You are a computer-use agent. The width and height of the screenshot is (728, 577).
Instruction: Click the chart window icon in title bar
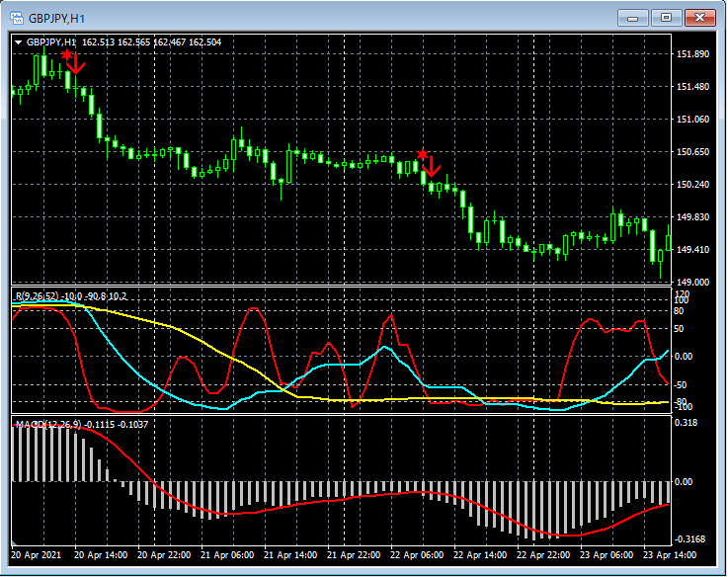coord(17,18)
